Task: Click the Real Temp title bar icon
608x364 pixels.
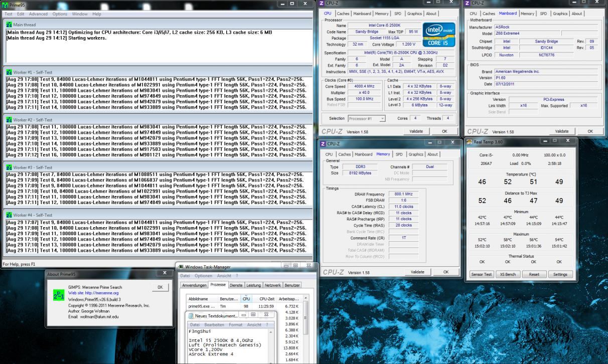Action: (x=469, y=142)
